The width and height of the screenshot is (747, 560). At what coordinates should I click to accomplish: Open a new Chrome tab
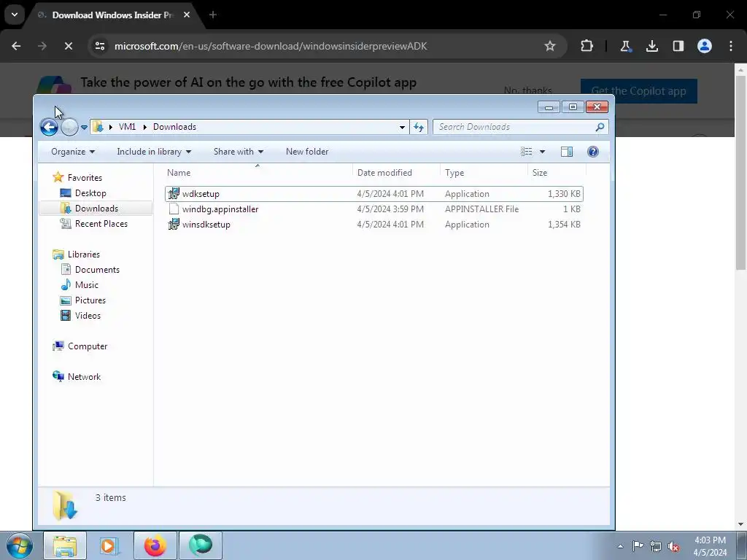(213, 15)
